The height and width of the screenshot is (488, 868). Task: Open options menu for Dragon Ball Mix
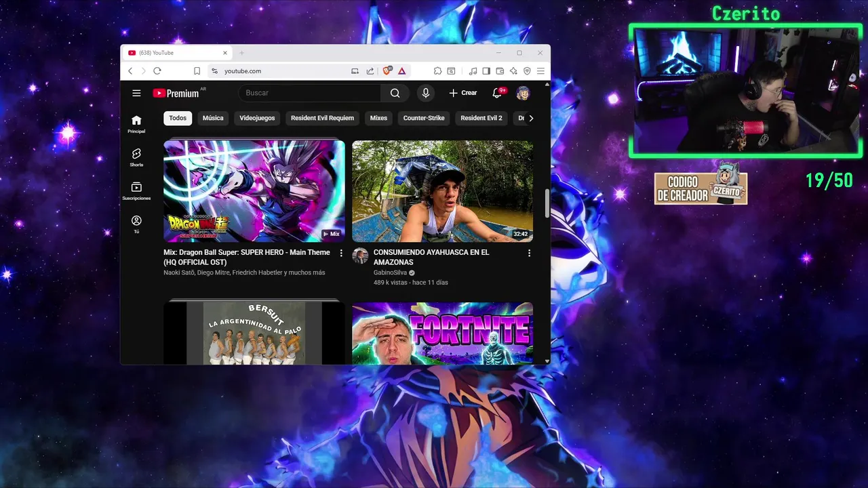tap(341, 253)
